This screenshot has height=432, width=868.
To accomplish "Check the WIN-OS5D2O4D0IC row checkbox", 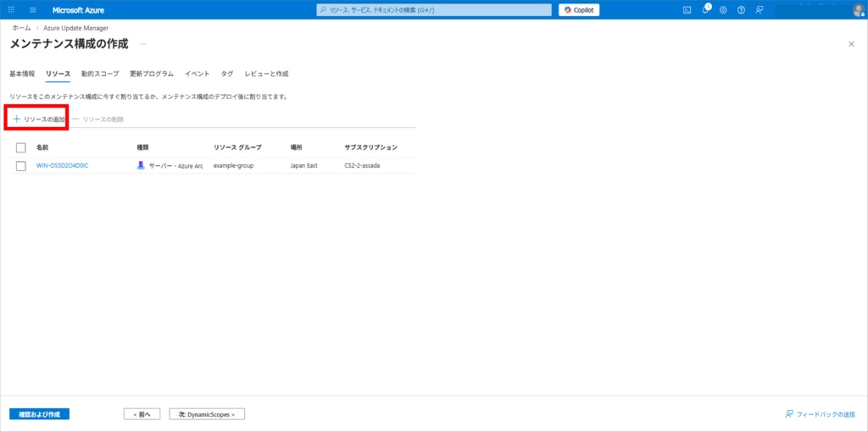I will point(21,166).
